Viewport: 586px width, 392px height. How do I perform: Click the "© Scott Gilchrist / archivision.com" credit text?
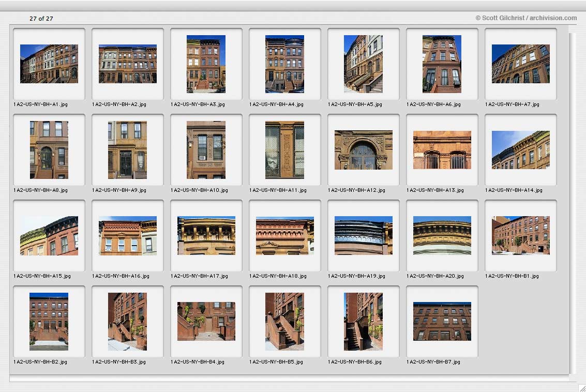click(526, 18)
